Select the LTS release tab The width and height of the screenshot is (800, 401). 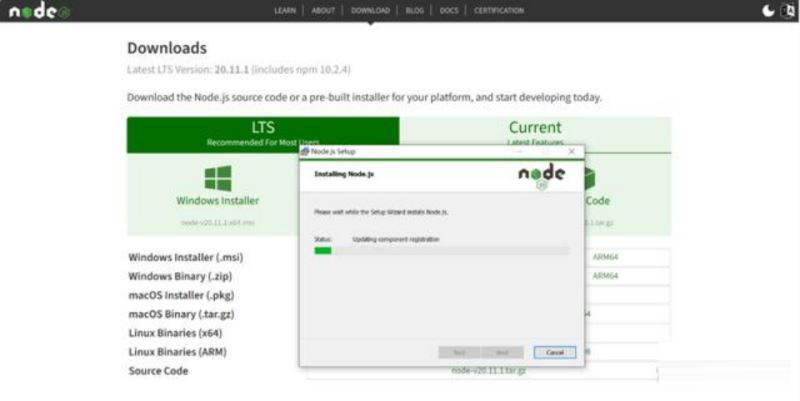(263, 135)
